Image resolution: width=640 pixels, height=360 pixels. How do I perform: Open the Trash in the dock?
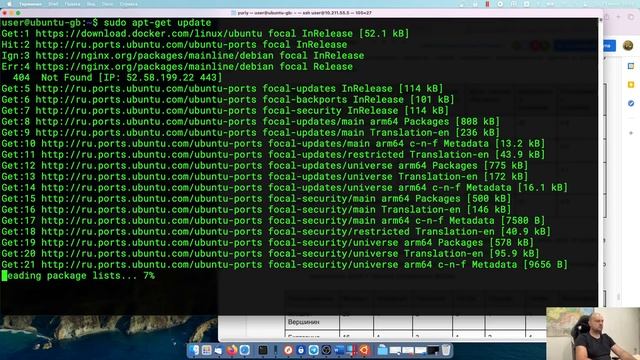pos(446,350)
